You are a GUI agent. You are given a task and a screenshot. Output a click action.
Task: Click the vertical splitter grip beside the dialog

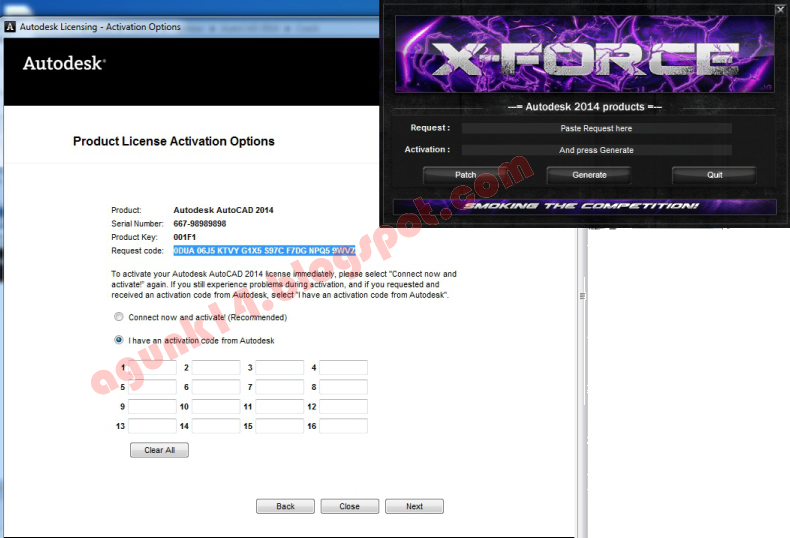pyautogui.click(x=582, y=296)
